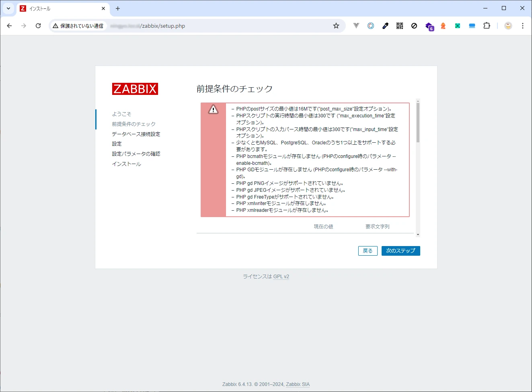Screen dimensions: 532x392
Task: Open the V-shaped extension icon
Action: click(x=356, y=26)
